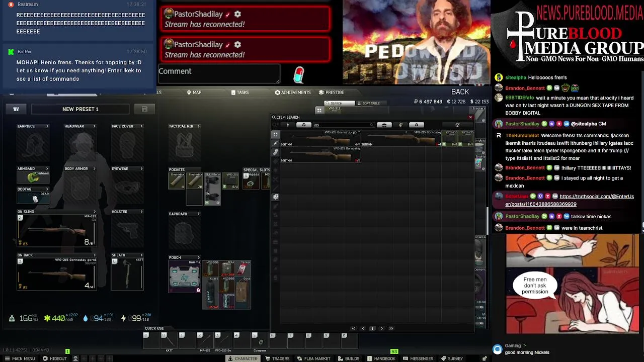The width and height of the screenshot is (644, 362).
Task: Toggle the insect filter button in Item Search
Action: click(x=400, y=125)
